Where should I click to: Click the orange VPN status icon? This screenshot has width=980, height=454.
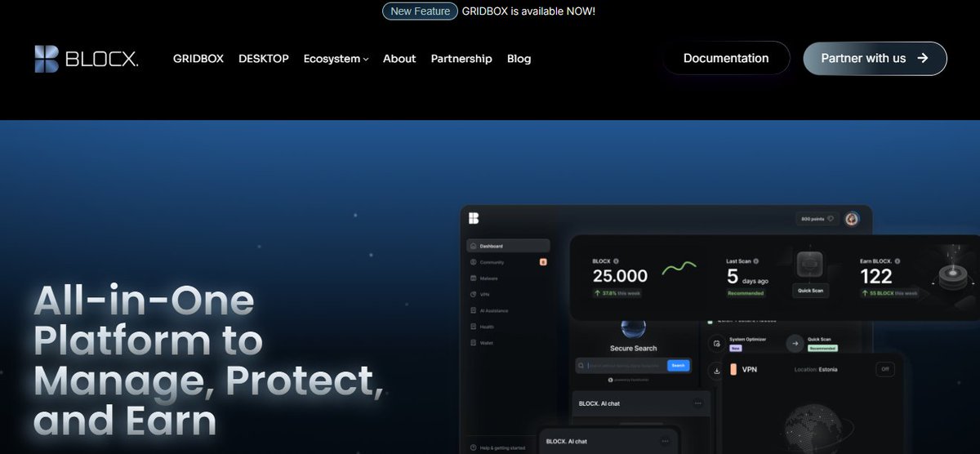[x=733, y=370]
